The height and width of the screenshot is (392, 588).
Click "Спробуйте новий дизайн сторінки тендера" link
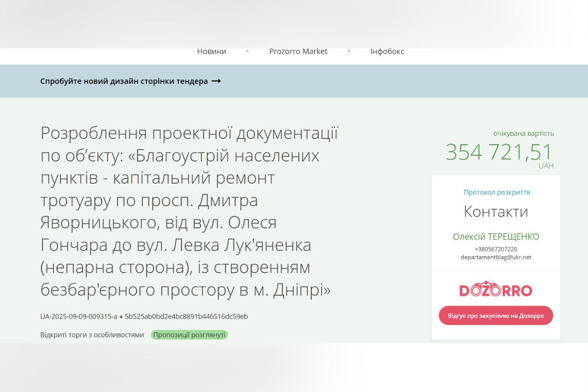[124, 81]
